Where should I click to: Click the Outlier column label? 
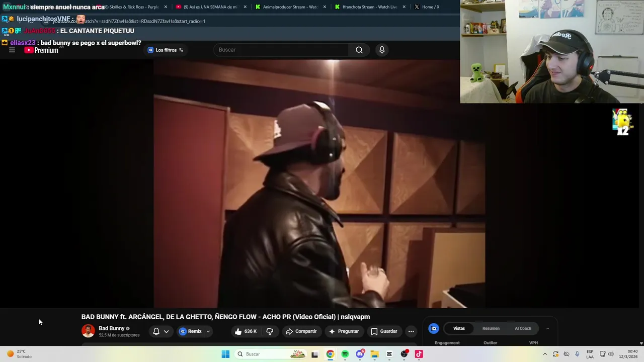point(491,343)
